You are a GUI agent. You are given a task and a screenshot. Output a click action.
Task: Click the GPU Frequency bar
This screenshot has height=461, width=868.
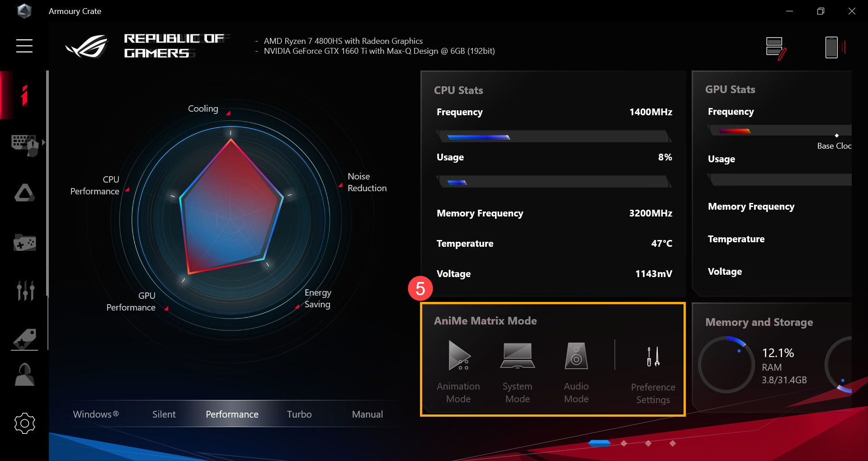coord(780,131)
